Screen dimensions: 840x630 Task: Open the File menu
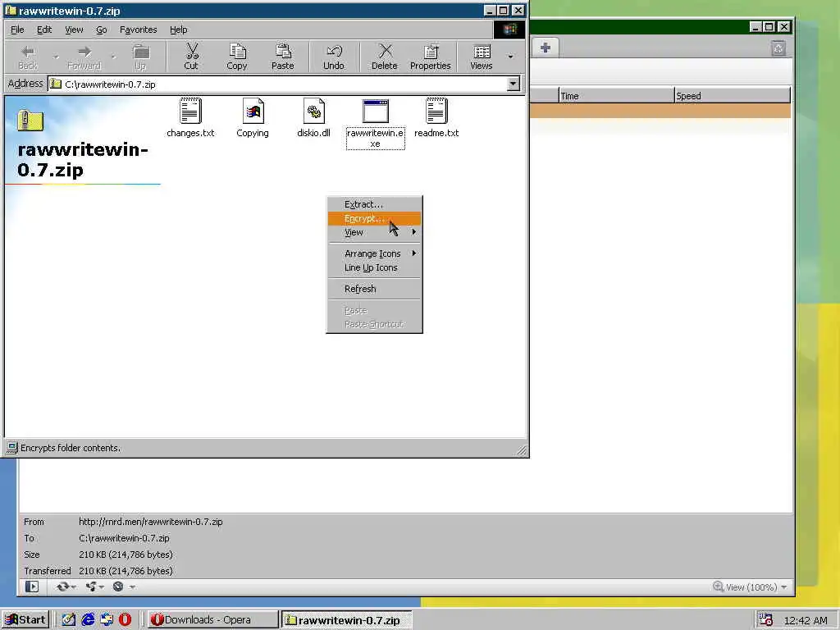click(x=17, y=30)
